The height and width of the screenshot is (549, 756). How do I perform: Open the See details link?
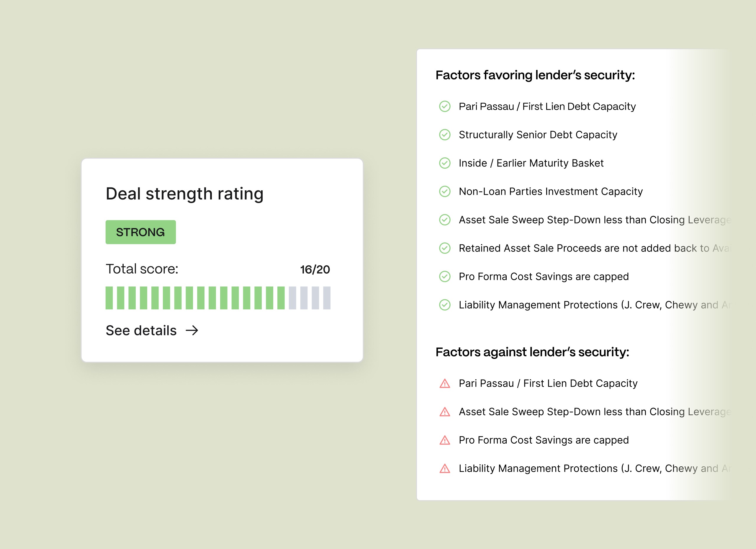pos(152,330)
